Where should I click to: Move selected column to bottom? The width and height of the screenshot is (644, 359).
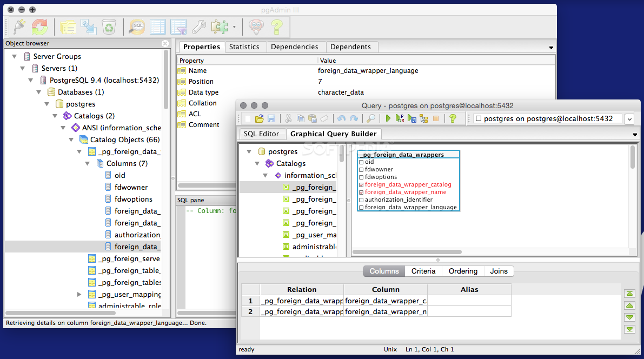coord(629,329)
